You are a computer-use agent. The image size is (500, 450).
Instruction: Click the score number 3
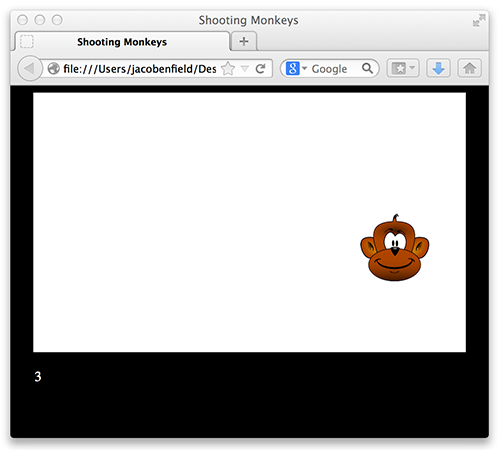[38, 377]
